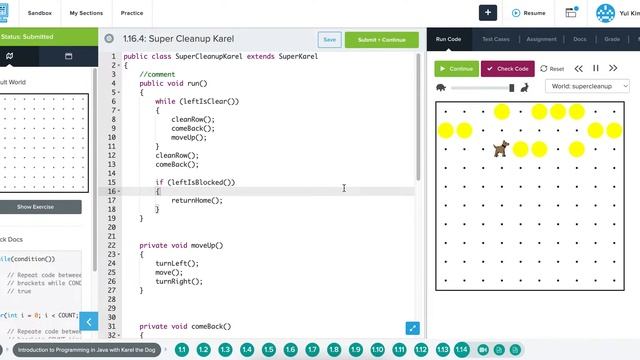Go to lesson 1.13
The height and width of the screenshot is (360, 640).
442,350
